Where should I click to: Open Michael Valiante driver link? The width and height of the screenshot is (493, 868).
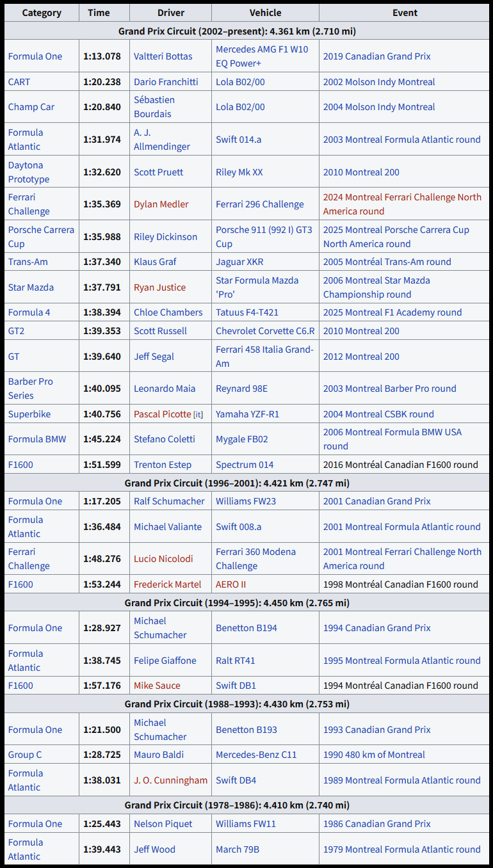point(168,527)
